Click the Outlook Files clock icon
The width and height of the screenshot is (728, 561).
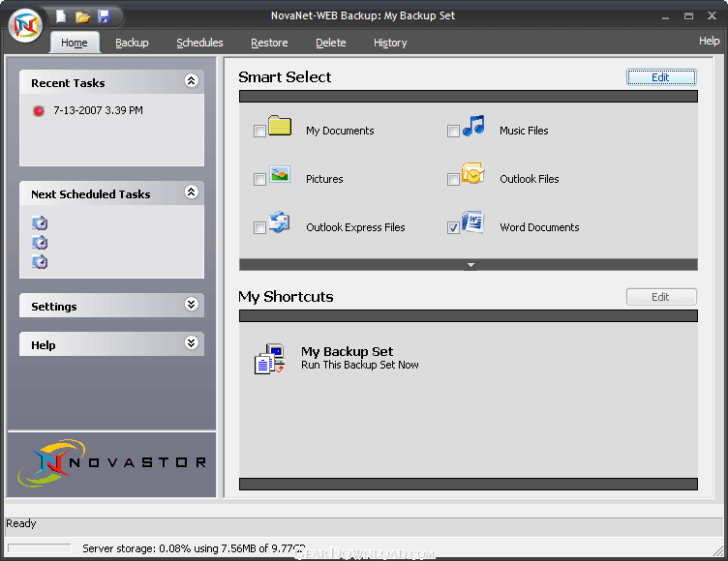(473, 173)
